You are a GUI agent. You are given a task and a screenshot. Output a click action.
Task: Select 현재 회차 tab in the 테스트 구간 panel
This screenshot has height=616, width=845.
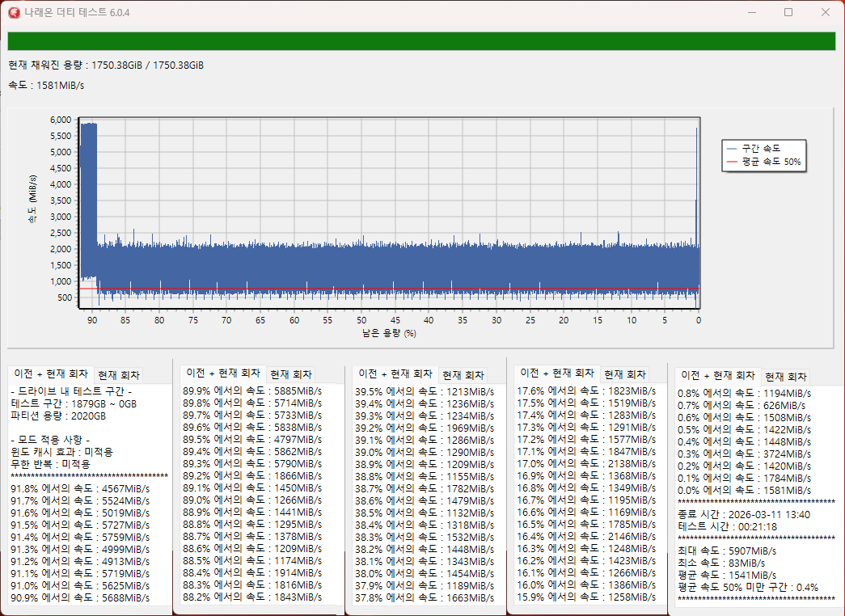tap(119, 375)
